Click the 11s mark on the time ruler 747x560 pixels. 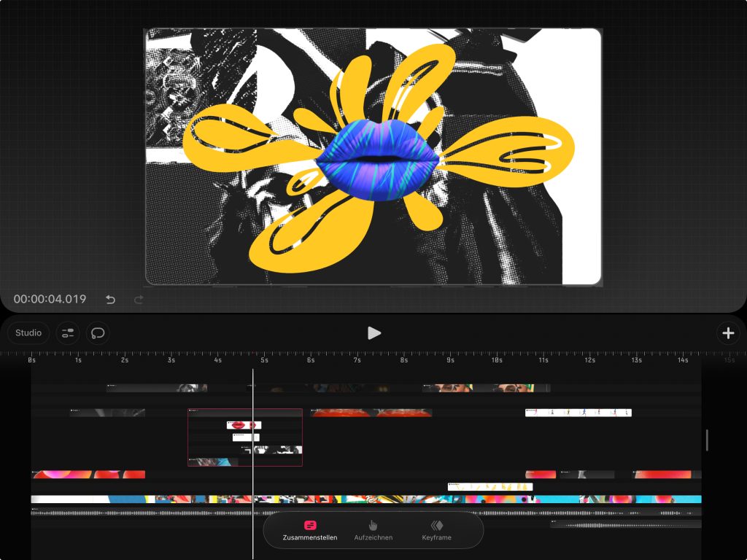pos(543,360)
